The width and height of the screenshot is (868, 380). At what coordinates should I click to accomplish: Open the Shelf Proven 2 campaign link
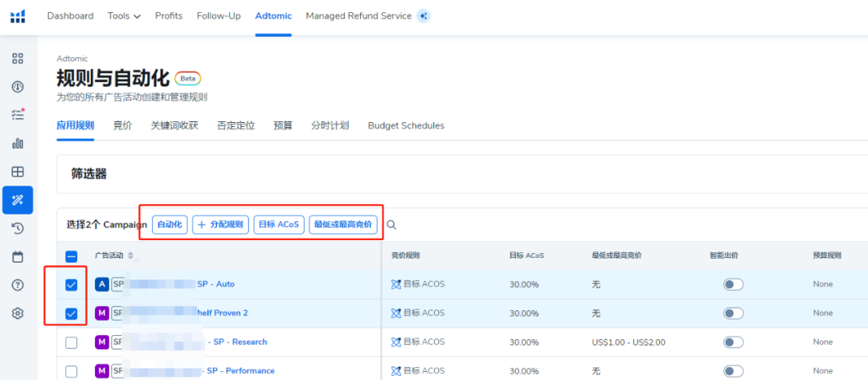click(x=222, y=313)
